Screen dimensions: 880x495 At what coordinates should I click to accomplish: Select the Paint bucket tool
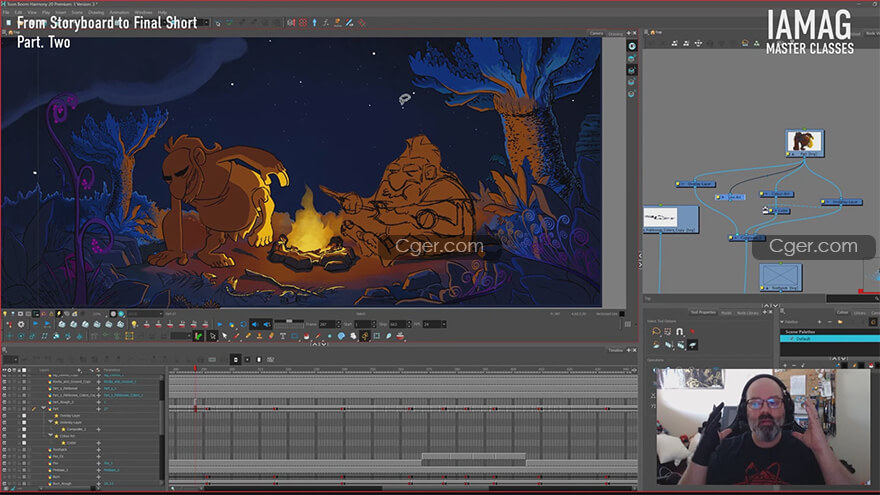(x=306, y=336)
